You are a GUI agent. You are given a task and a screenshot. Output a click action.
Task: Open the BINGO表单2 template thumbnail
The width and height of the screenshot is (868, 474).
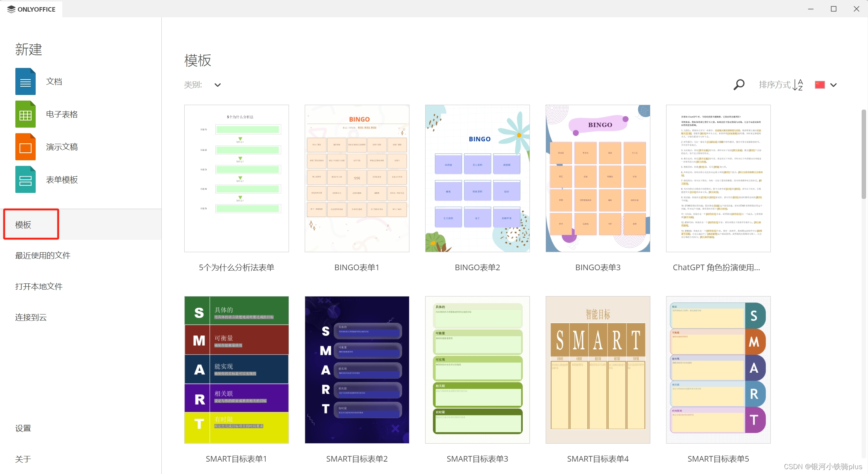(x=477, y=178)
